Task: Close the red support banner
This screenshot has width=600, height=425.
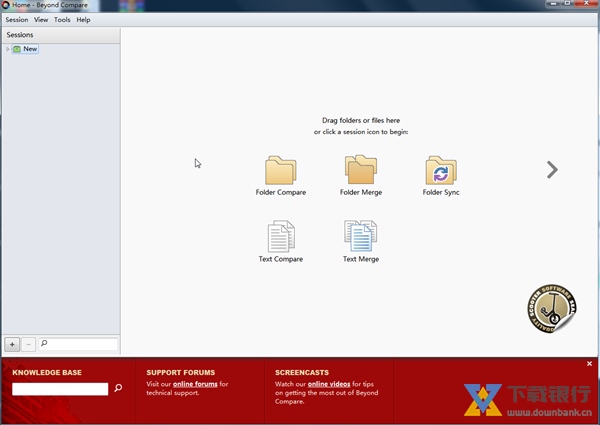Action: pos(590,364)
